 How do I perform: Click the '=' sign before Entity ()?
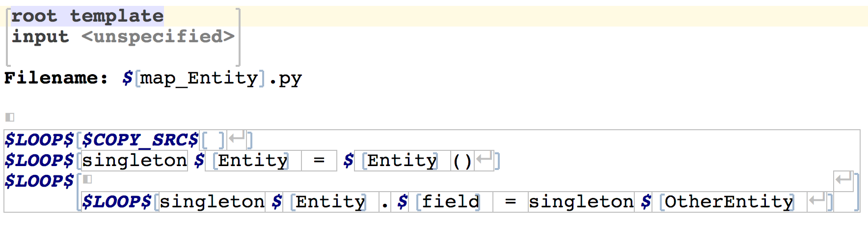(319, 161)
